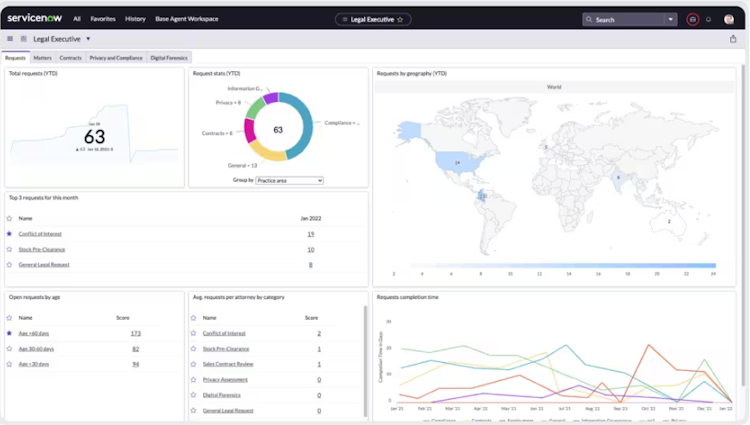Open the red-circled chat icon in header
The height and width of the screenshot is (425, 750).
click(692, 20)
